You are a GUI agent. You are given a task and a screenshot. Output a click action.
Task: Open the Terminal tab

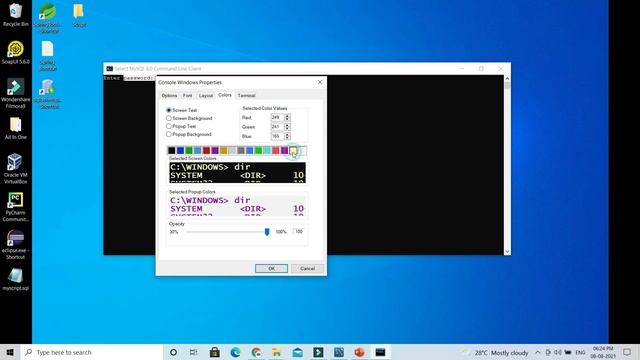pyautogui.click(x=247, y=96)
